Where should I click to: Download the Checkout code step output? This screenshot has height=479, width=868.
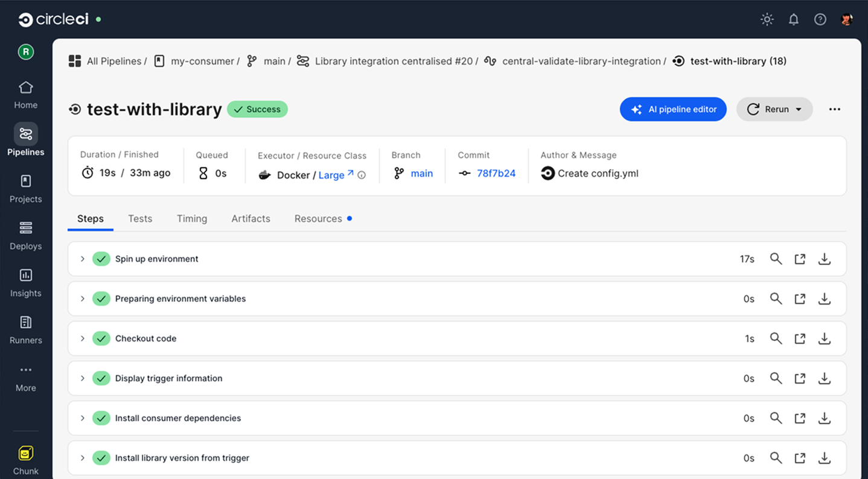[824, 338]
